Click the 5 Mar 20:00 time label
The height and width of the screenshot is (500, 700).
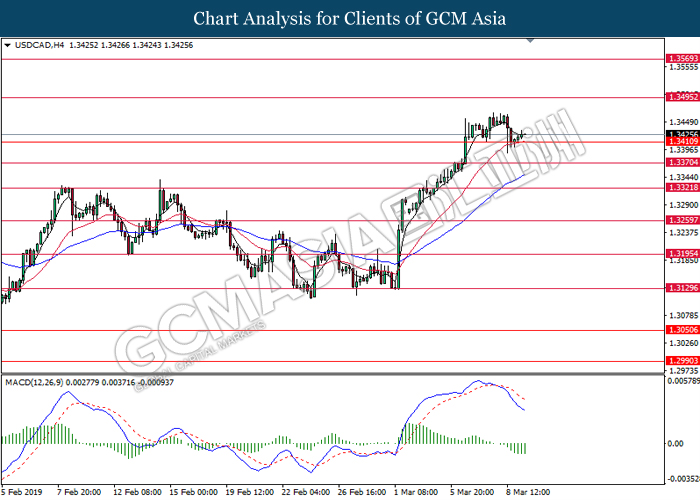tap(472, 492)
